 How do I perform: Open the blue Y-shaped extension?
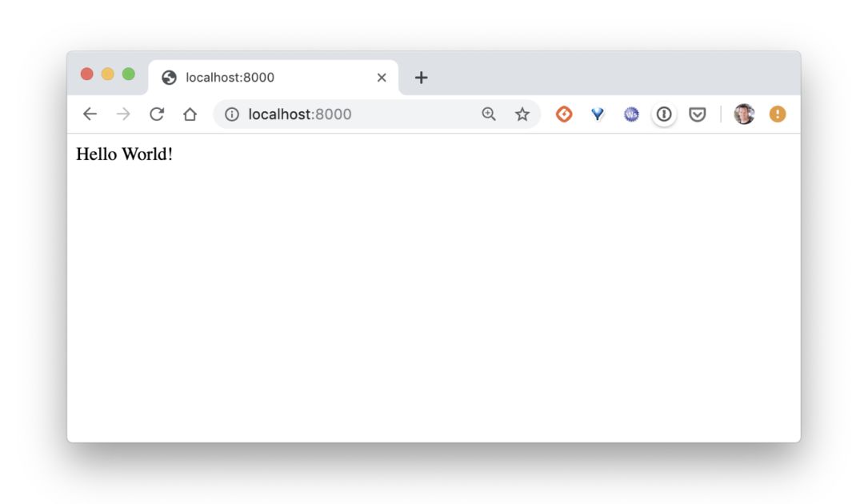point(598,114)
